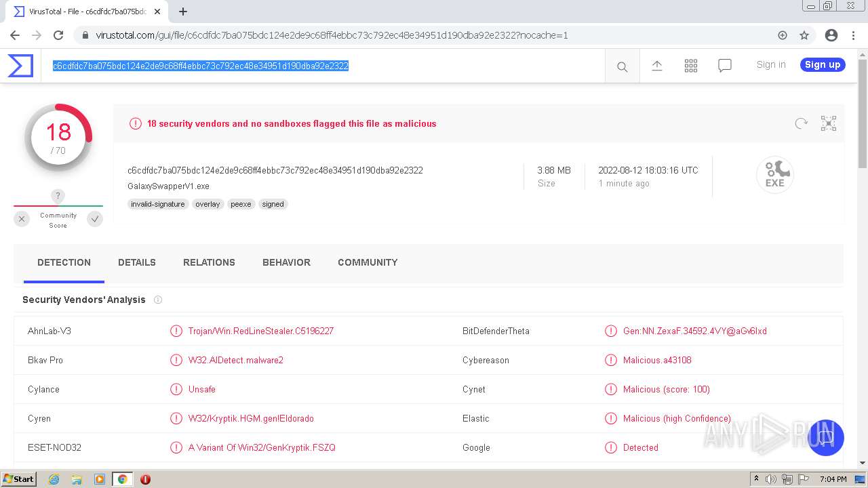Reload the page in Chrome
Screen dimensions: 868x488
(58, 35)
